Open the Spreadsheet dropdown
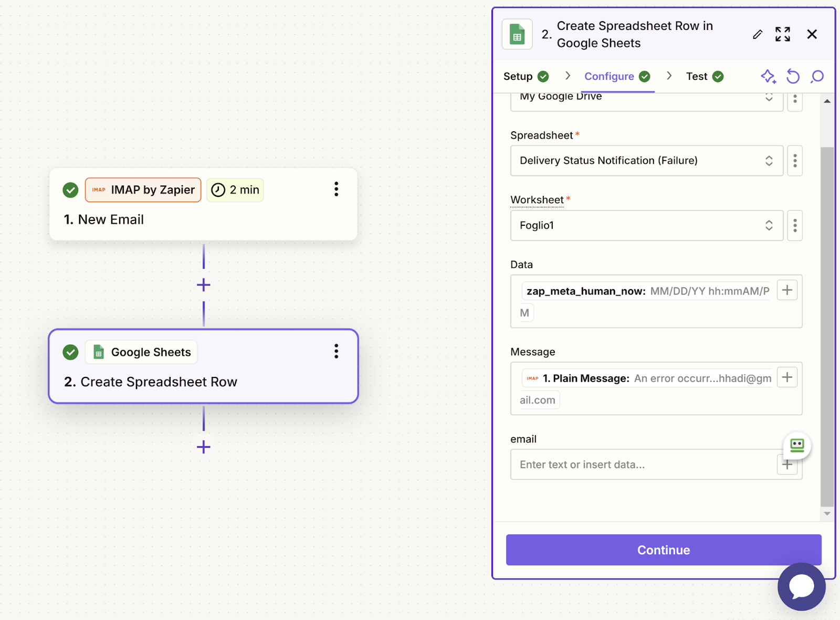This screenshot has height=620, width=840. tap(647, 161)
